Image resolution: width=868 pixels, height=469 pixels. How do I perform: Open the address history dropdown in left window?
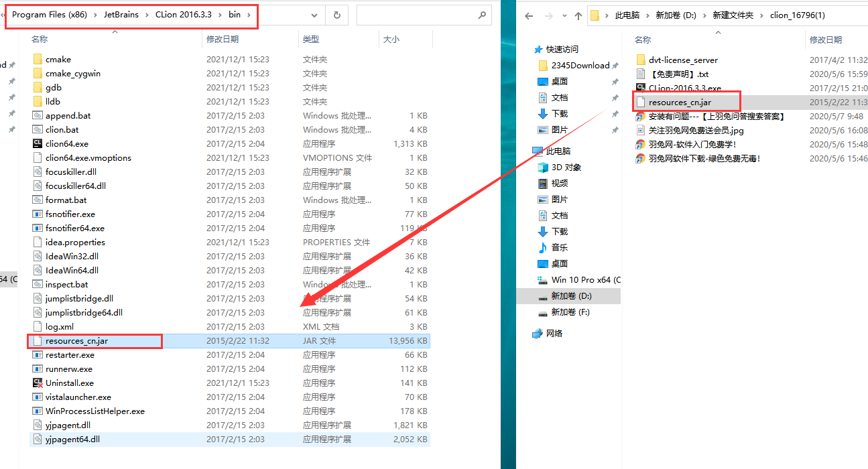pyautogui.click(x=315, y=15)
